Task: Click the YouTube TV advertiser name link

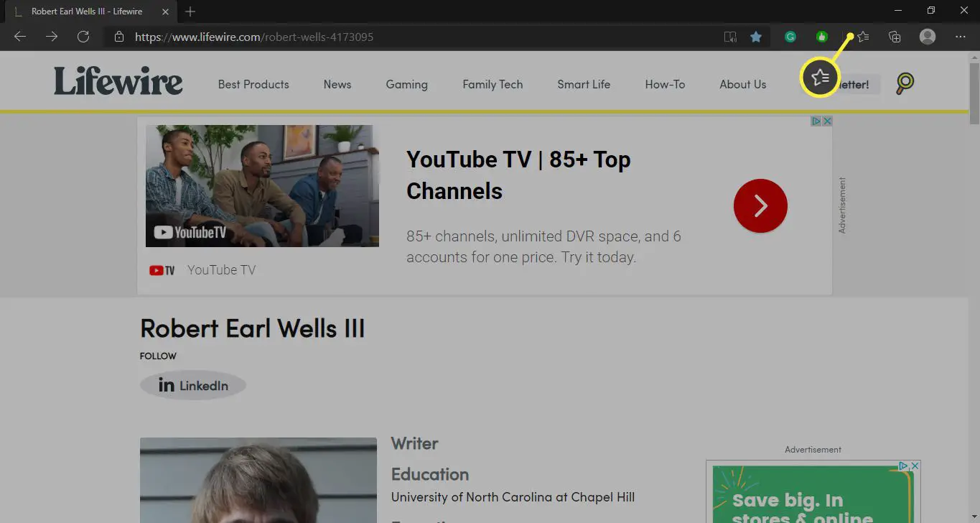Action: click(x=221, y=270)
